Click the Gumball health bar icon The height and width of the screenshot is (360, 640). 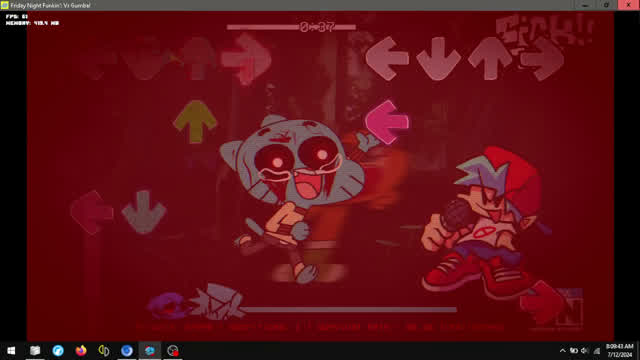[x=168, y=306]
